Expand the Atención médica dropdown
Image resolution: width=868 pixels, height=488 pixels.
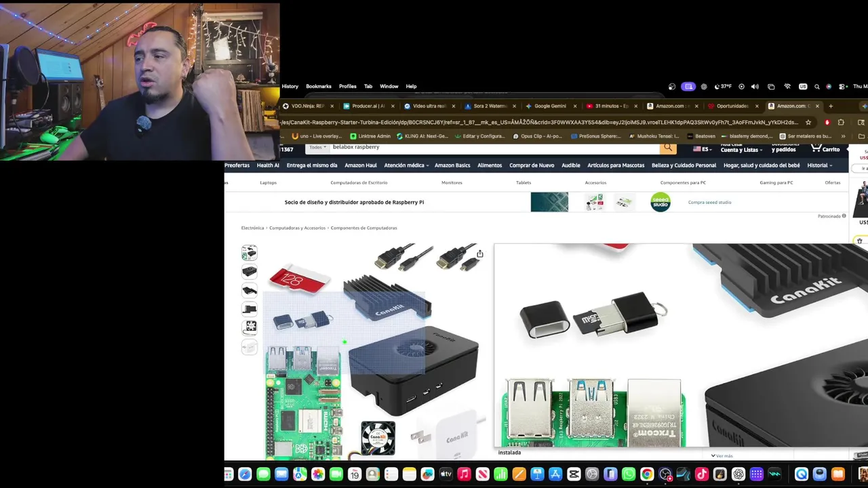pos(406,165)
